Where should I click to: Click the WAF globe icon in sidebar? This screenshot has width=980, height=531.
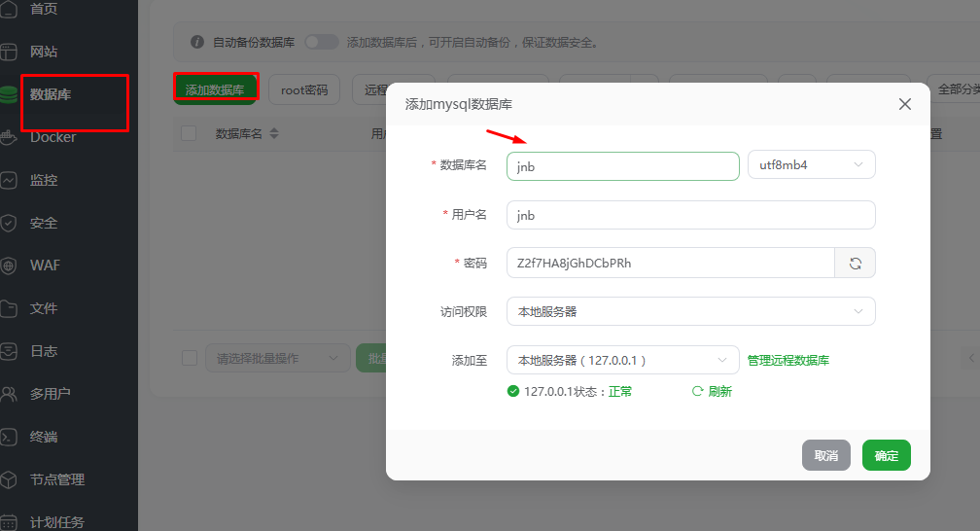[x=9, y=265]
